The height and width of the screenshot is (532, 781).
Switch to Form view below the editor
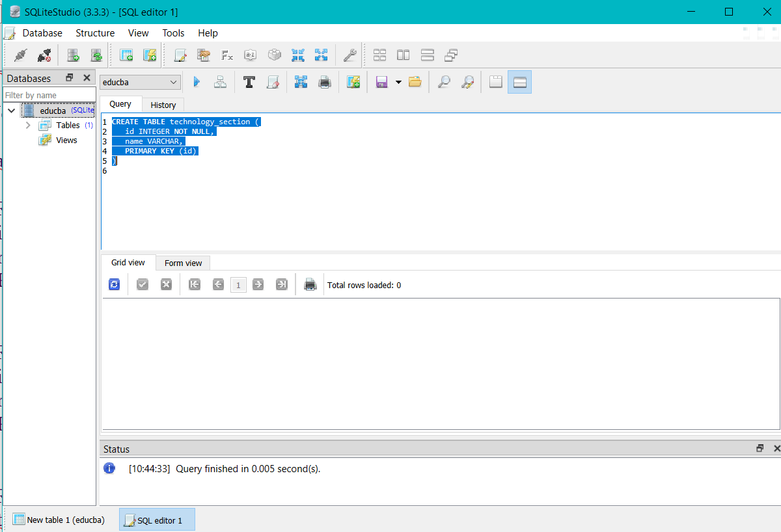coord(182,262)
